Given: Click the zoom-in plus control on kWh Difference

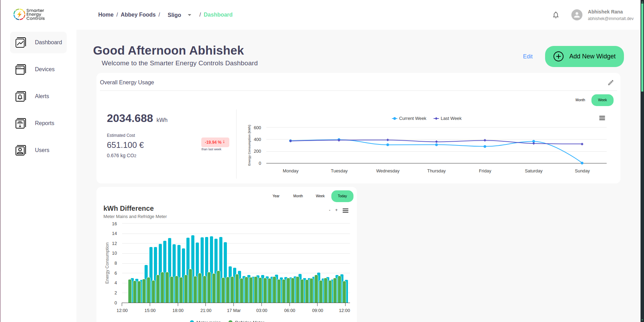Looking at the screenshot, I should point(337,210).
